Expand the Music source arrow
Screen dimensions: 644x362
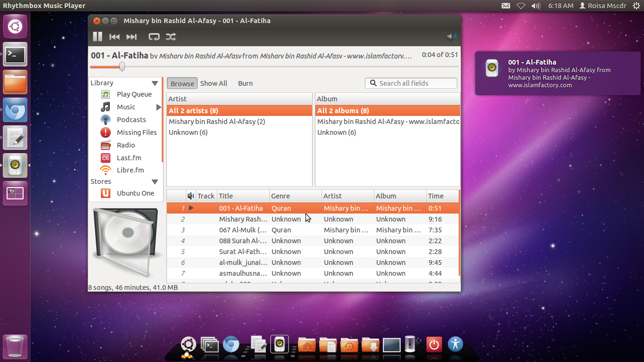click(158, 107)
